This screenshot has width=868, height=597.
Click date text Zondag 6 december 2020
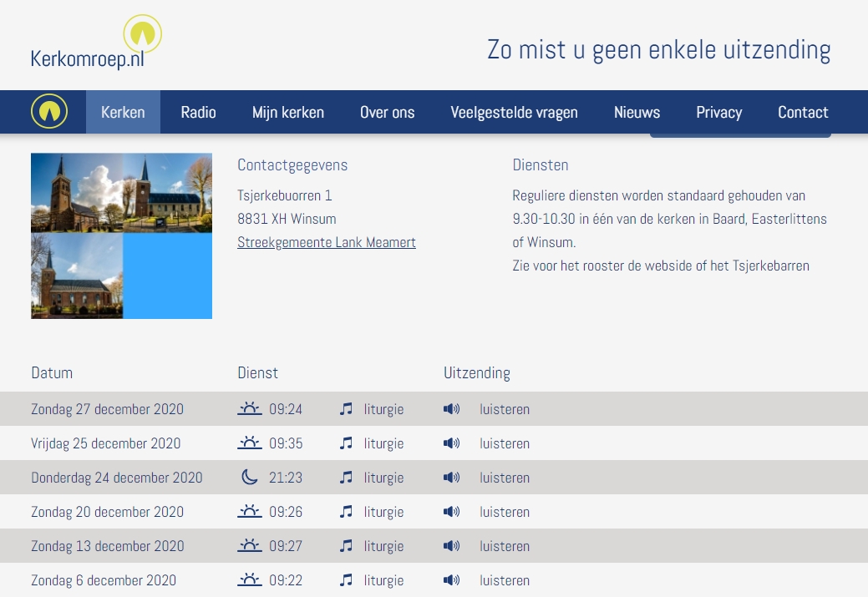tap(104, 580)
